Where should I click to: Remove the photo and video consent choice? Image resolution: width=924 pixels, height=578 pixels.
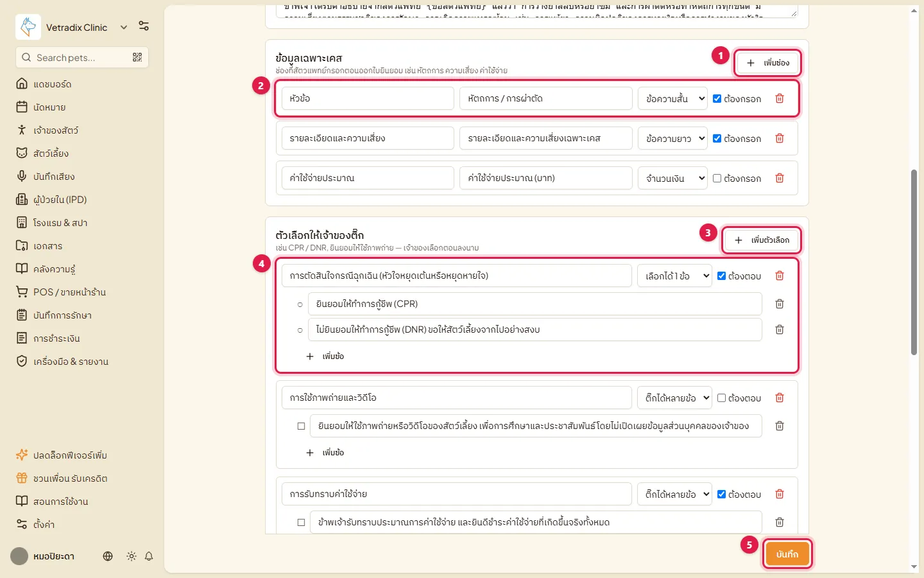pos(780,426)
